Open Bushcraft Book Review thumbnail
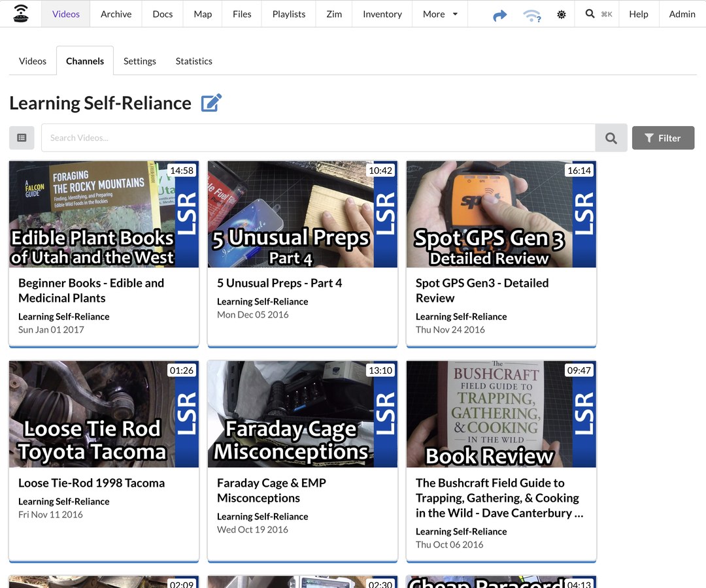Screen dimensions: 706x588 pyautogui.click(x=501, y=414)
